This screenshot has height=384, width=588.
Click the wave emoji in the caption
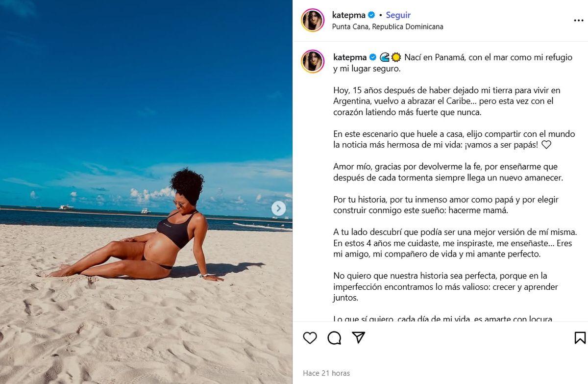pos(385,57)
